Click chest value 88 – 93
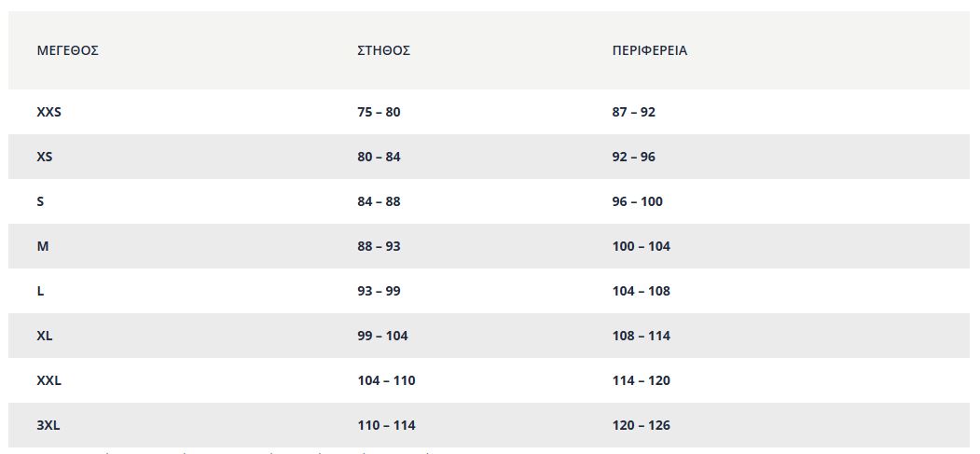This screenshot has height=454, width=980. click(x=379, y=246)
